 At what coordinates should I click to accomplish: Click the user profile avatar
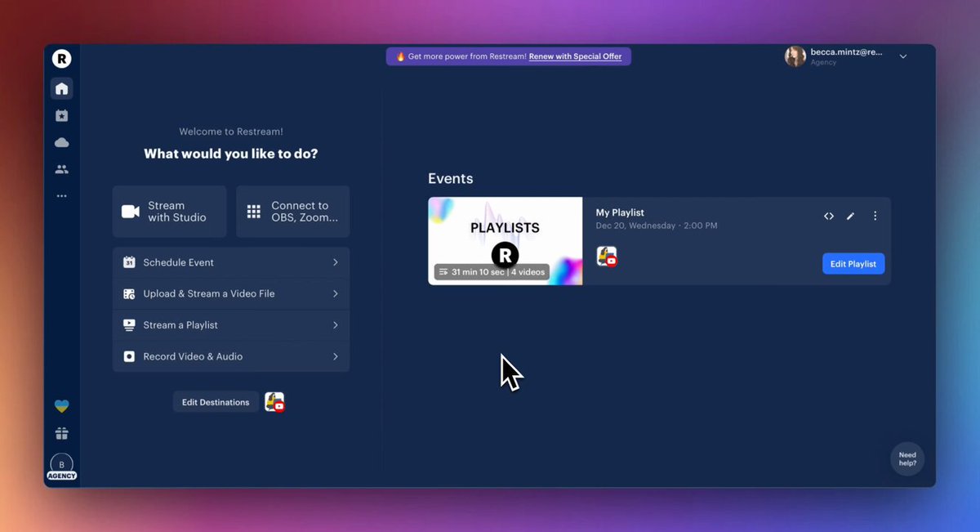click(x=795, y=56)
